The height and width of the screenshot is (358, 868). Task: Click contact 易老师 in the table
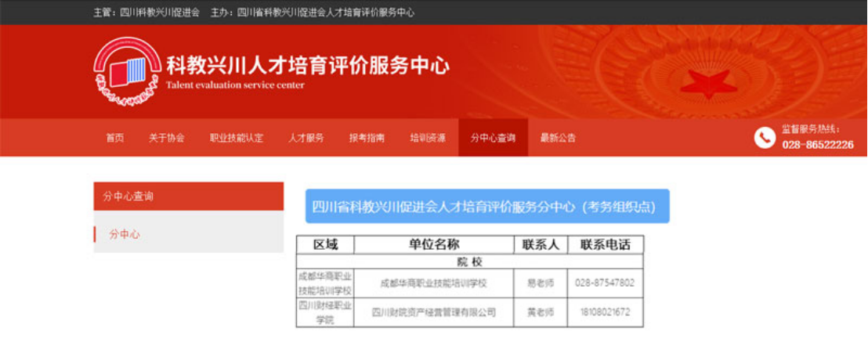[x=540, y=283]
